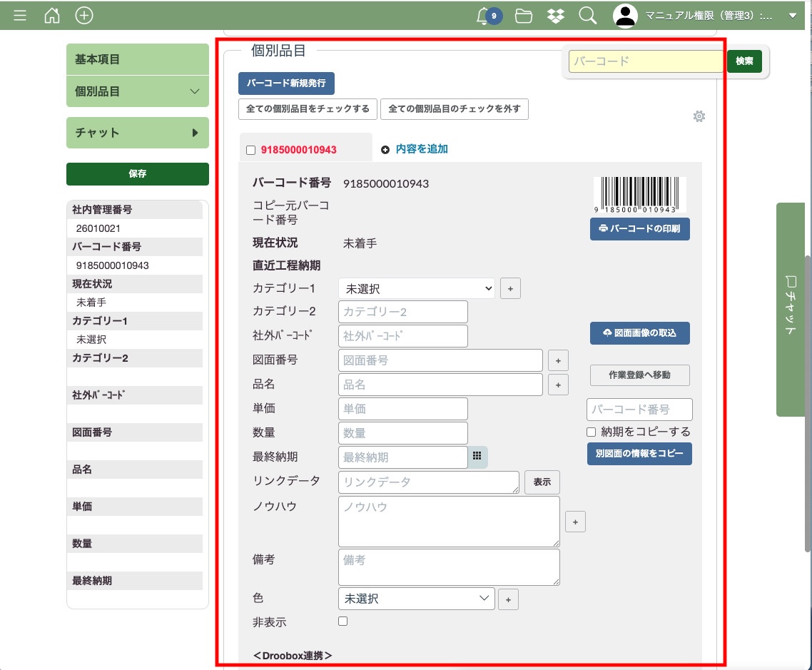The width and height of the screenshot is (812, 670).
Task: Click the 図面番号 input field
Action: [x=440, y=360]
